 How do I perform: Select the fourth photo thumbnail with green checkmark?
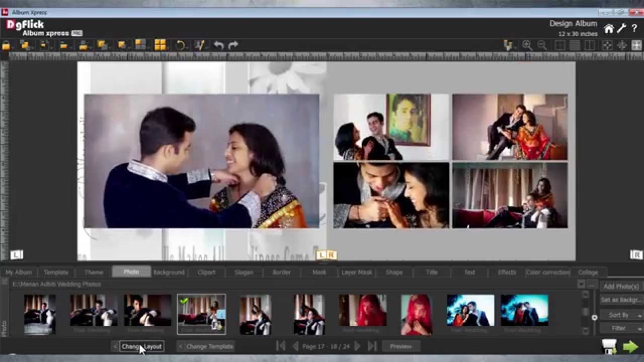pyautogui.click(x=201, y=313)
